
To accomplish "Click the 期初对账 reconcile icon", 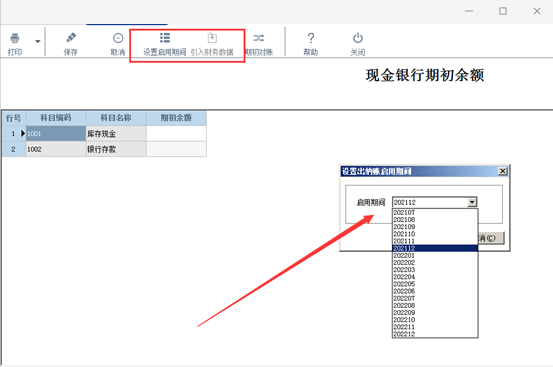I will 259,38.
